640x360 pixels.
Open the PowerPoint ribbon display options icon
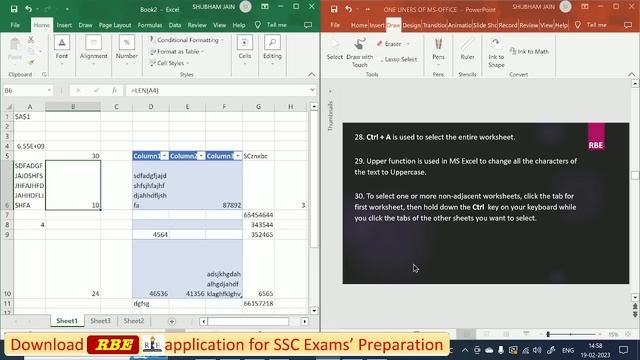click(x=585, y=7)
